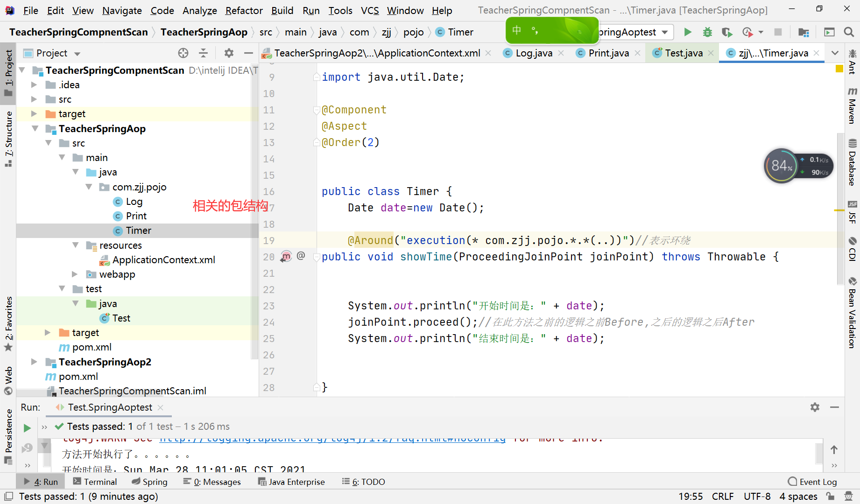Image resolution: width=860 pixels, height=504 pixels.
Task: Locate current file with crosshair icon
Action: tap(183, 53)
